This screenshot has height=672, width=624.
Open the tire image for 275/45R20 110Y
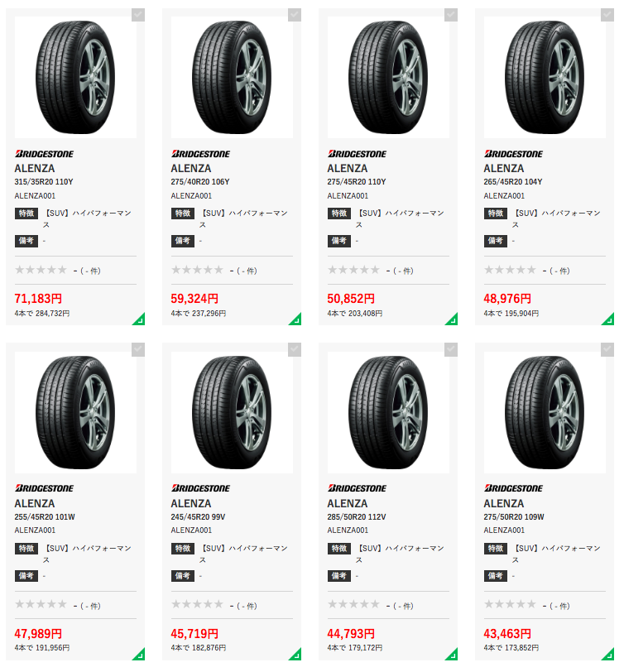388,78
